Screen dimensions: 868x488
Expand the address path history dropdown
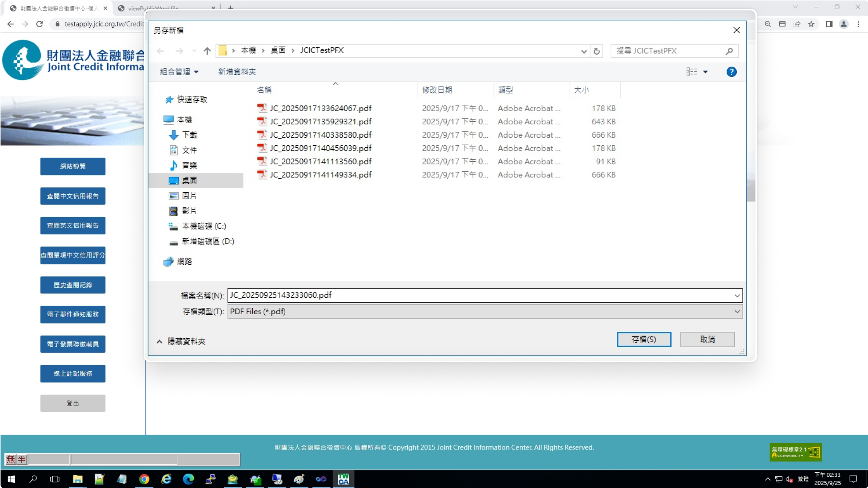point(584,51)
